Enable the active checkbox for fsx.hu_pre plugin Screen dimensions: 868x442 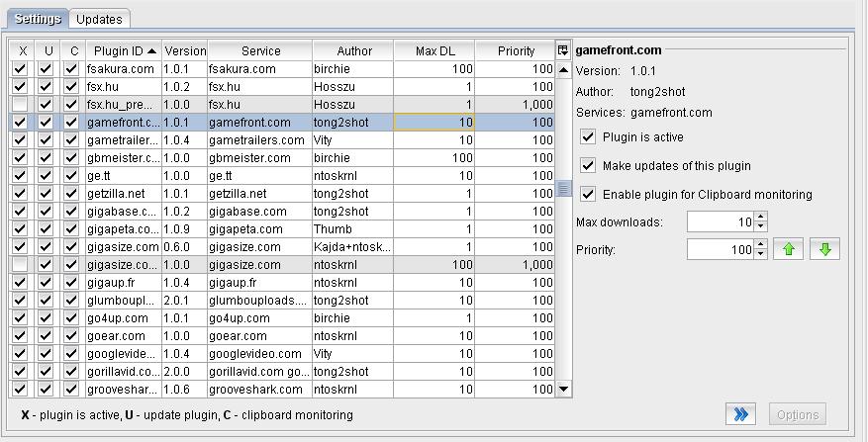tap(20, 105)
